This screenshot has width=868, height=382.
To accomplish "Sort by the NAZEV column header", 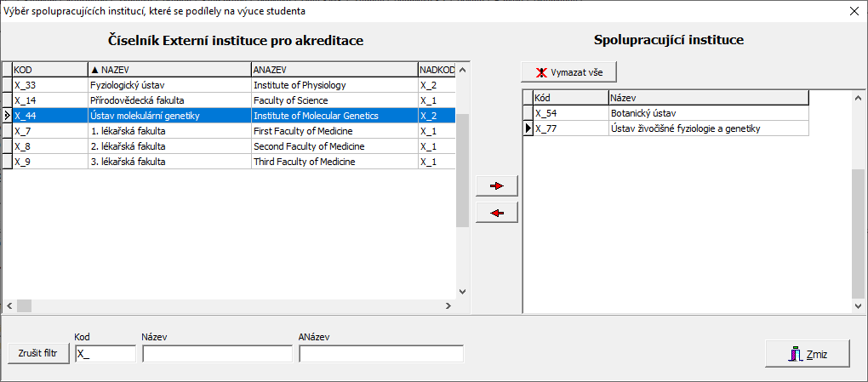I will [x=168, y=69].
